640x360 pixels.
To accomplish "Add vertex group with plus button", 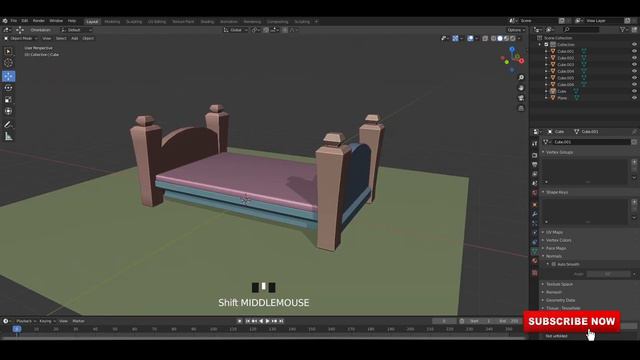I will [634, 162].
